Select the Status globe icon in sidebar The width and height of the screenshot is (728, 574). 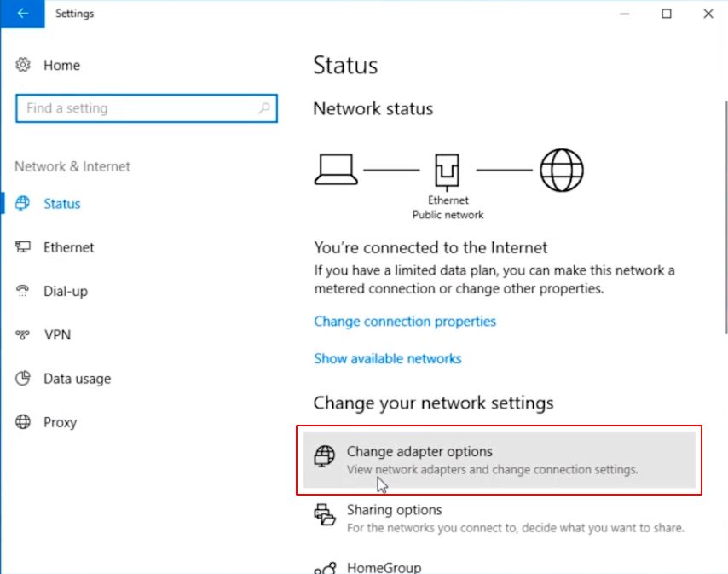[22, 203]
